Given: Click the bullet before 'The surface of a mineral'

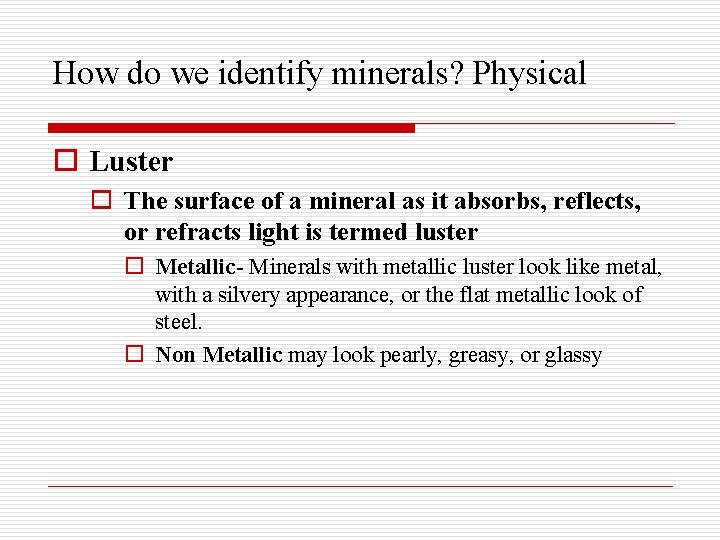Looking at the screenshot, I should (101, 200).
